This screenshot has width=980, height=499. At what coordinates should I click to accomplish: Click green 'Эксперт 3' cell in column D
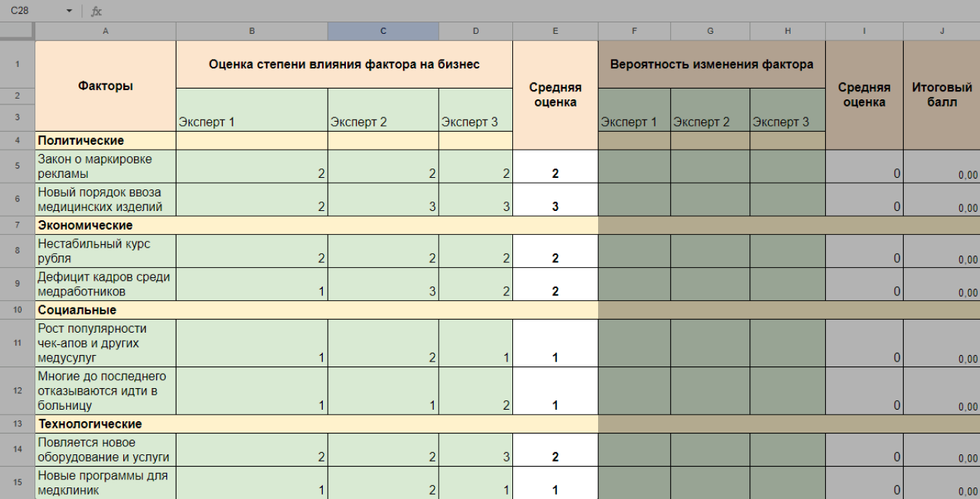pyautogui.click(x=476, y=110)
